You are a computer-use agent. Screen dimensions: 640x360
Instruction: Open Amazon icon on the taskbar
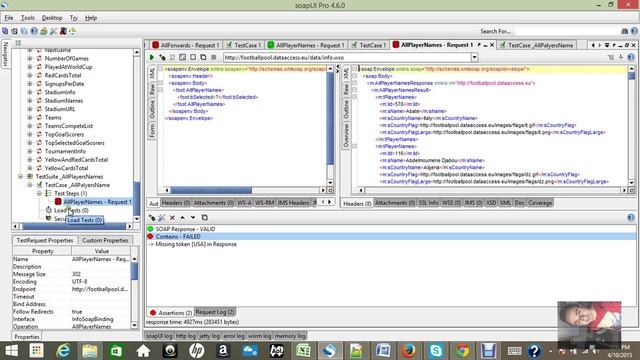(x=223, y=351)
